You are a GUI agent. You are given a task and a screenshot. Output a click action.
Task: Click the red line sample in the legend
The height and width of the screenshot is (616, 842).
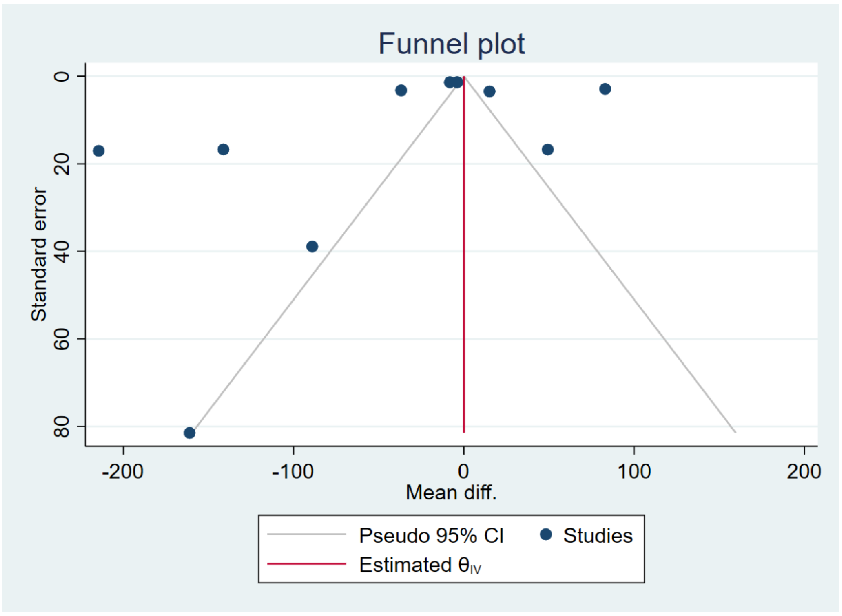[x=307, y=564]
